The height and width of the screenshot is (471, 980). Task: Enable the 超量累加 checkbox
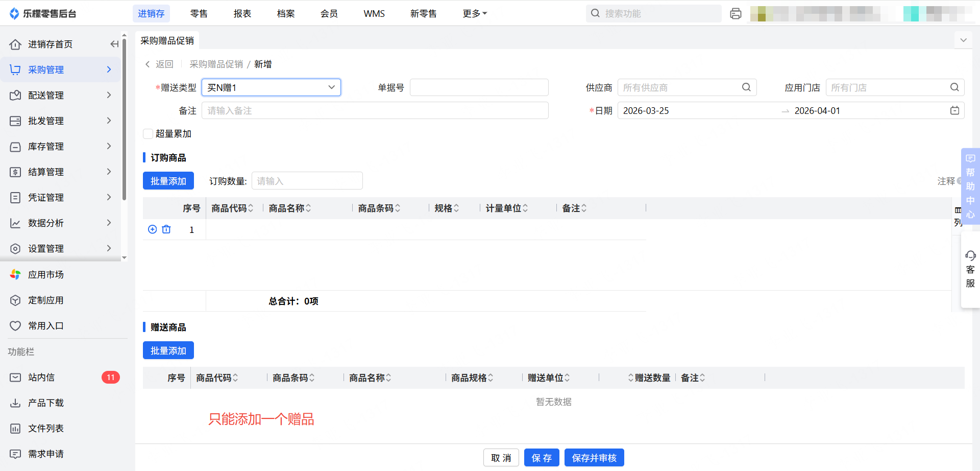pos(148,134)
